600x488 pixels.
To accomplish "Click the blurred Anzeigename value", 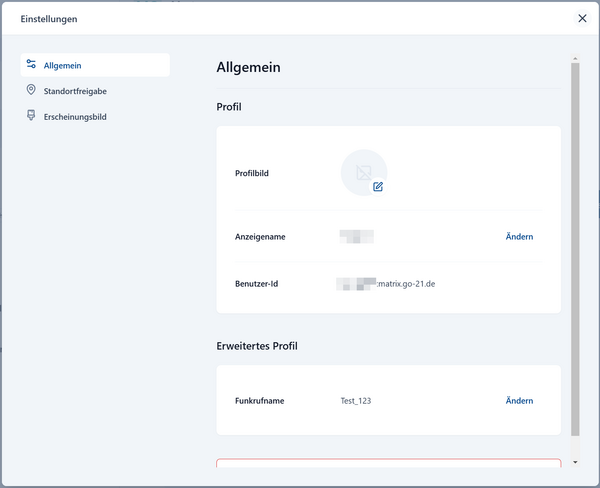I will coord(357,237).
